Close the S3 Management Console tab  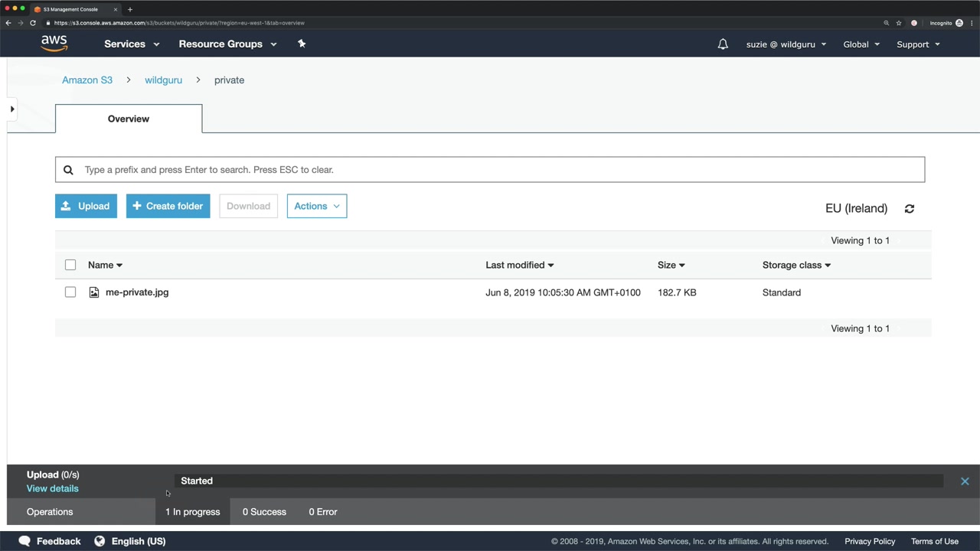(116, 9)
